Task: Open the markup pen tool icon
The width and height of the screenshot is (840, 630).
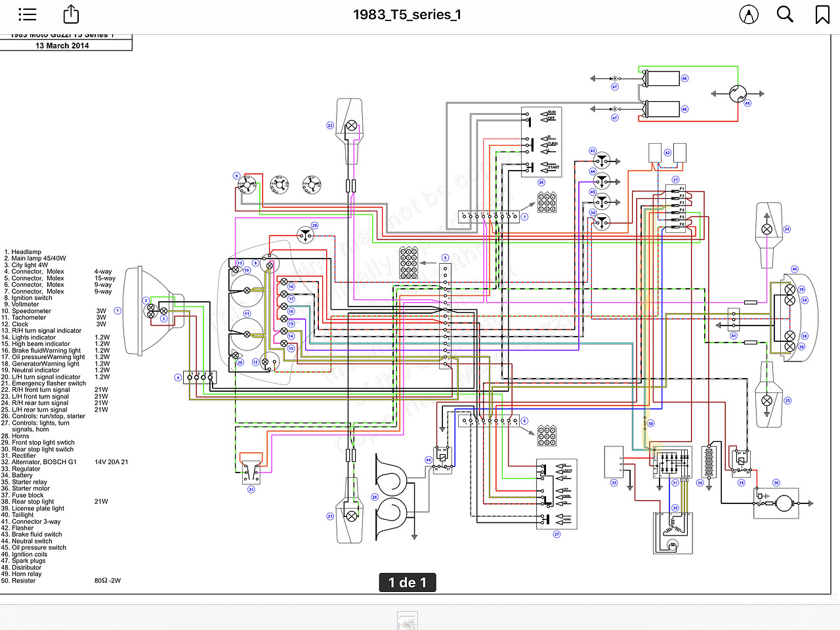Action: [749, 14]
